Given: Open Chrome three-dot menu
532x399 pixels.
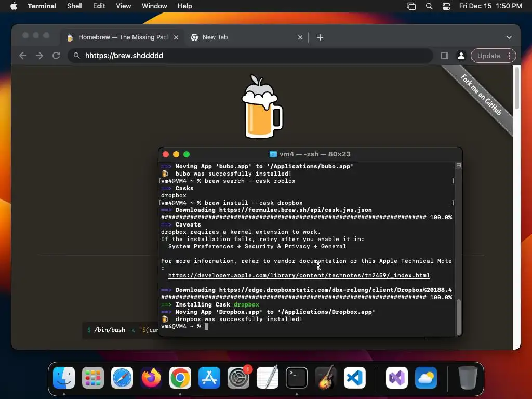Looking at the screenshot, I should [x=509, y=56].
